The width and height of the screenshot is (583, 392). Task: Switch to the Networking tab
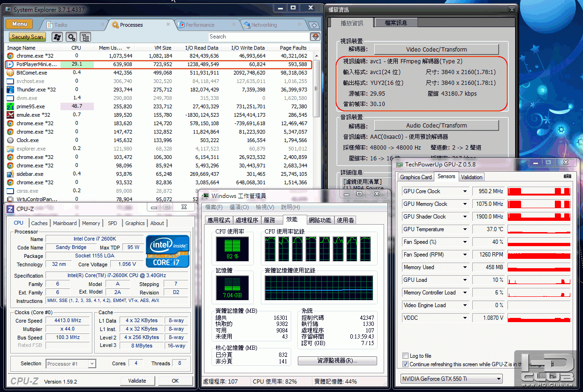coord(264,25)
